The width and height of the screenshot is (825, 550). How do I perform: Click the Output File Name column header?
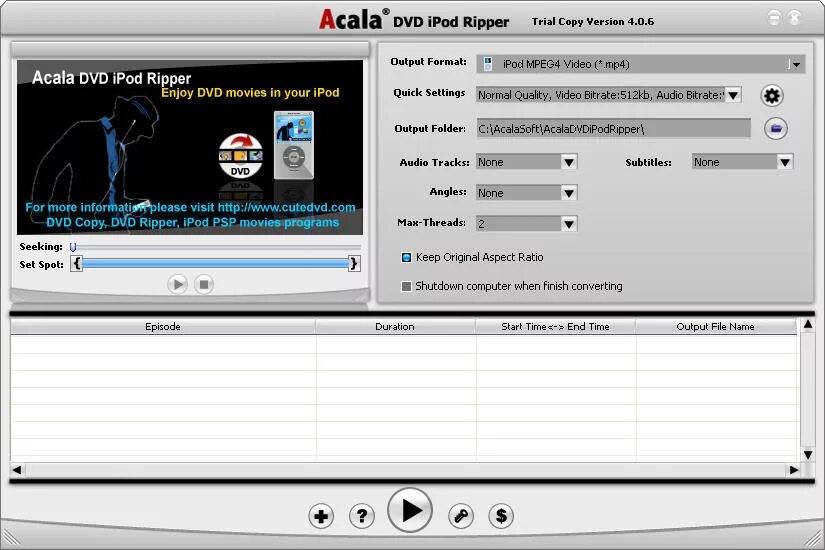[716, 327]
